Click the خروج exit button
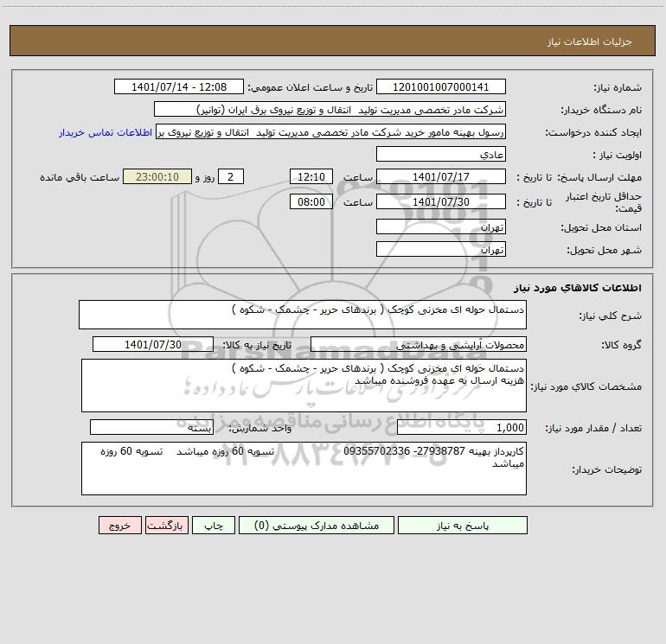This screenshot has height=644, width=666. point(119,525)
